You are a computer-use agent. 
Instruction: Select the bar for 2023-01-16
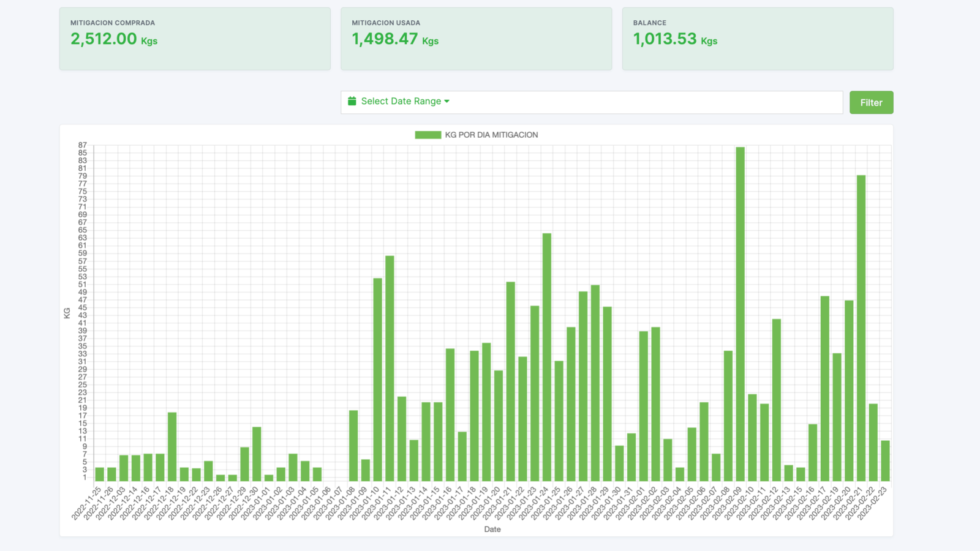tap(450, 415)
